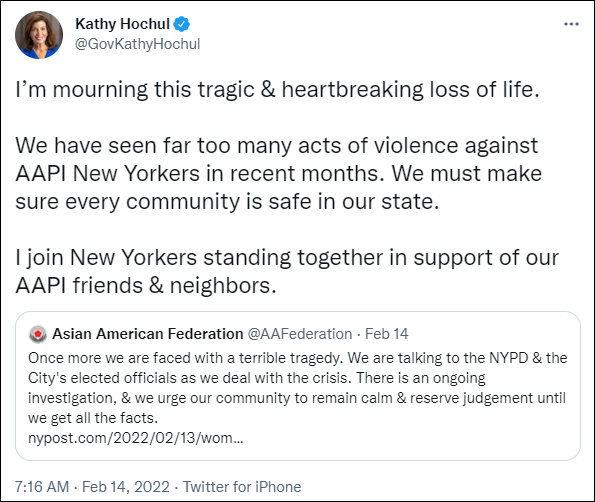This screenshot has width=595, height=502.
Task: Open the @AAFederation handle
Action: click(300, 334)
